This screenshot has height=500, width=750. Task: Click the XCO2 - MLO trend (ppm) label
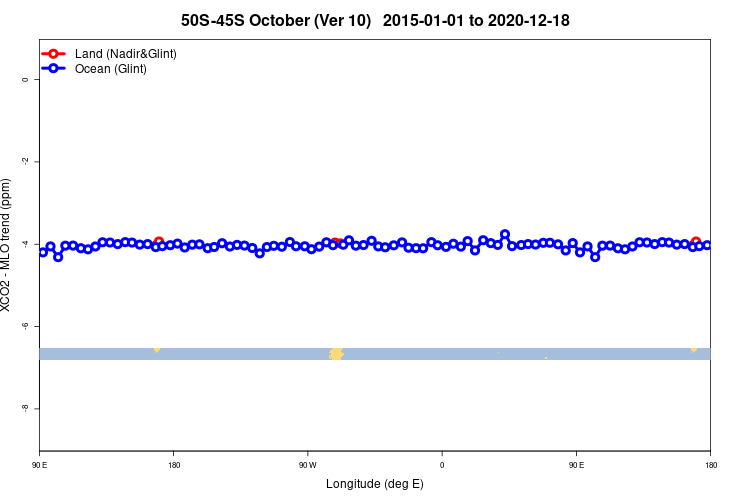[5, 245]
